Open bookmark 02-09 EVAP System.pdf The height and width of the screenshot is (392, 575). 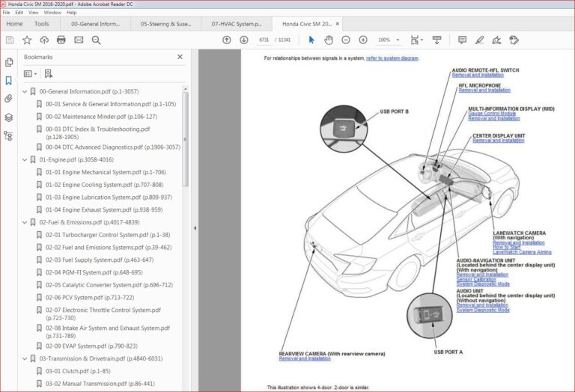pyautogui.click(x=91, y=346)
